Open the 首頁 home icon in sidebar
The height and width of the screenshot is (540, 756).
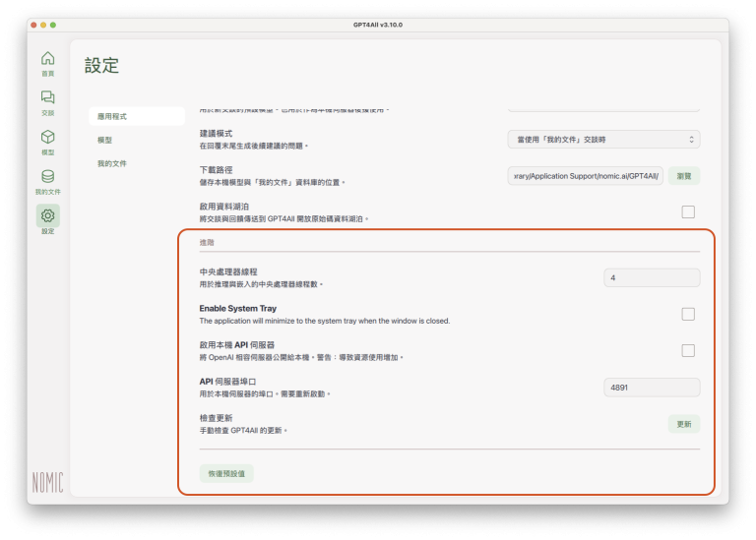pyautogui.click(x=47, y=59)
